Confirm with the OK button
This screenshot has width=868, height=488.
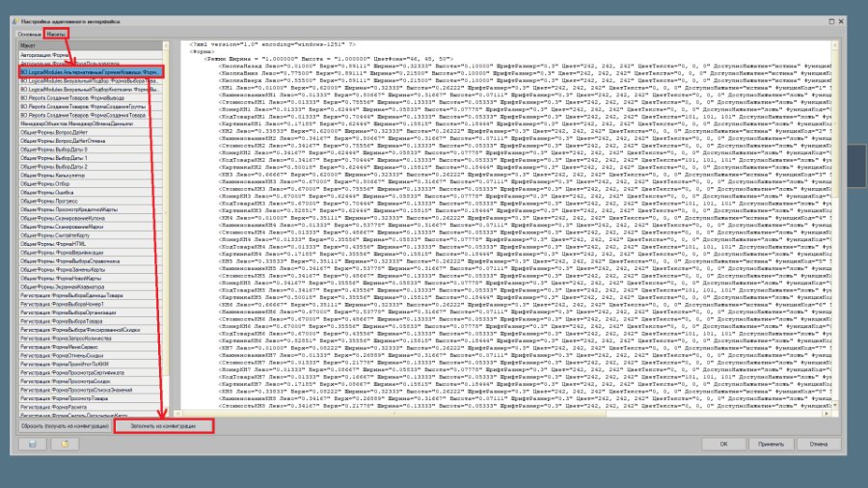click(x=723, y=444)
